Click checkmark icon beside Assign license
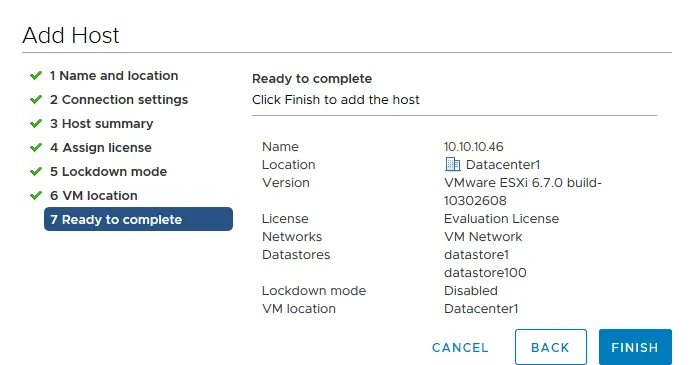 click(36, 147)
